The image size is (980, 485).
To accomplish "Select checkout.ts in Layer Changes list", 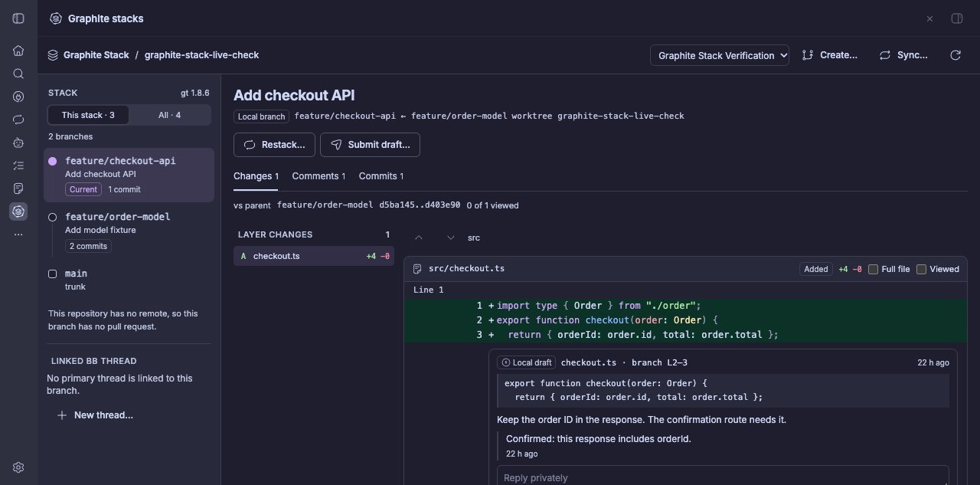I will click(x=314, y=256).
